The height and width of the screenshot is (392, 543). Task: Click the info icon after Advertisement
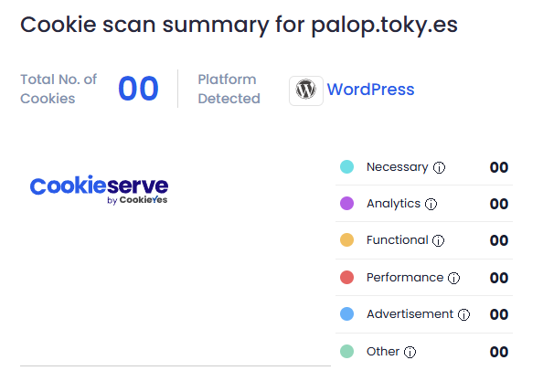pyautogui.click(x=463, y=314)
